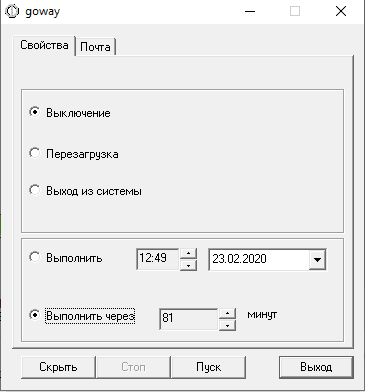Open the date dropdown for 23.02.2020
Screen dimensions: 365x392
tap(317, 259)
